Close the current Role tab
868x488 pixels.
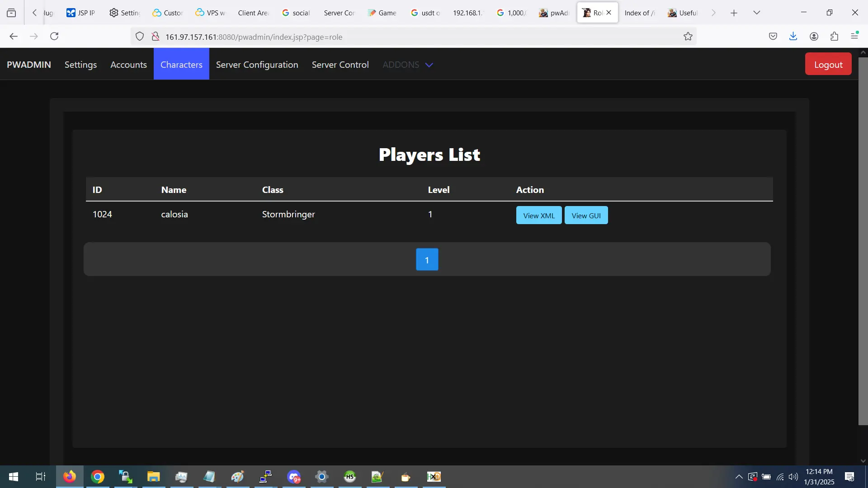609,13
